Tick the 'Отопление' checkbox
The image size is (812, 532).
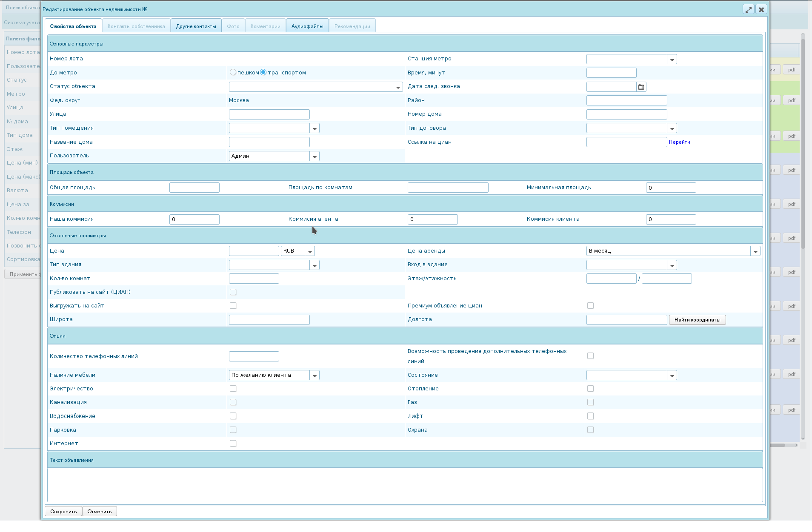click(590, 389)
